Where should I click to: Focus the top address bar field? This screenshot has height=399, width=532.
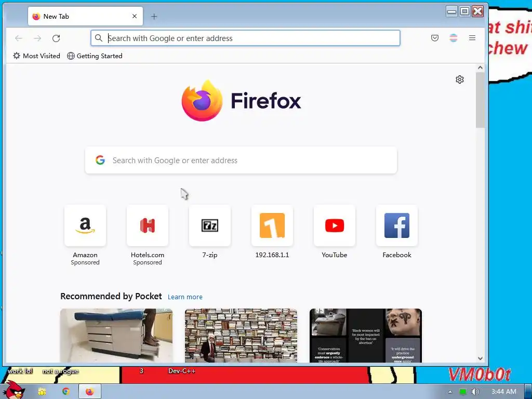tap(245, 38)
